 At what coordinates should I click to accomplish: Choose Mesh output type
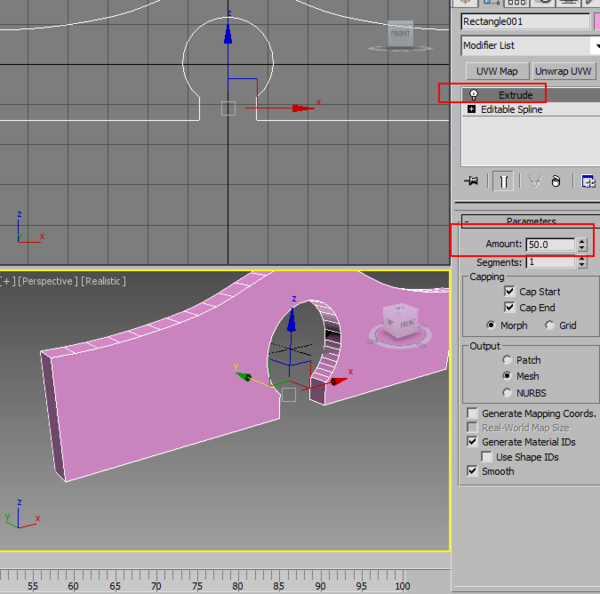(x=507, y=376)
